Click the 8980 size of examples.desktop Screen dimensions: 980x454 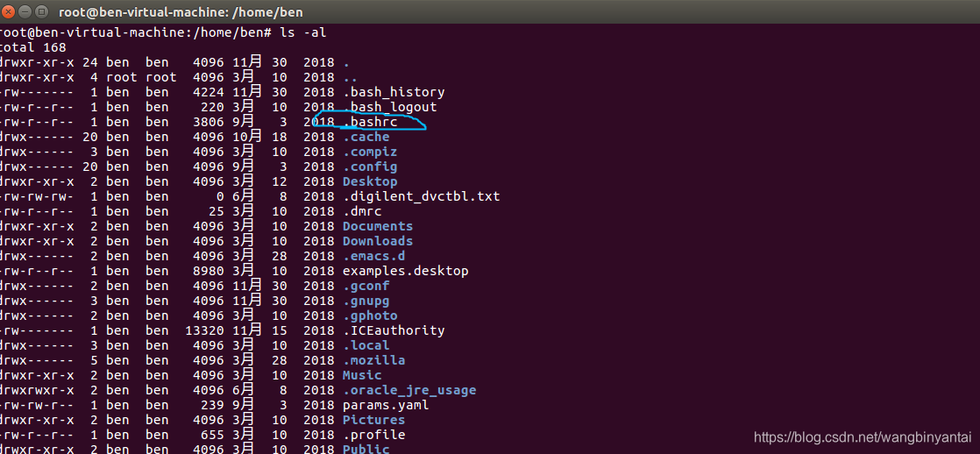[208, 272]
